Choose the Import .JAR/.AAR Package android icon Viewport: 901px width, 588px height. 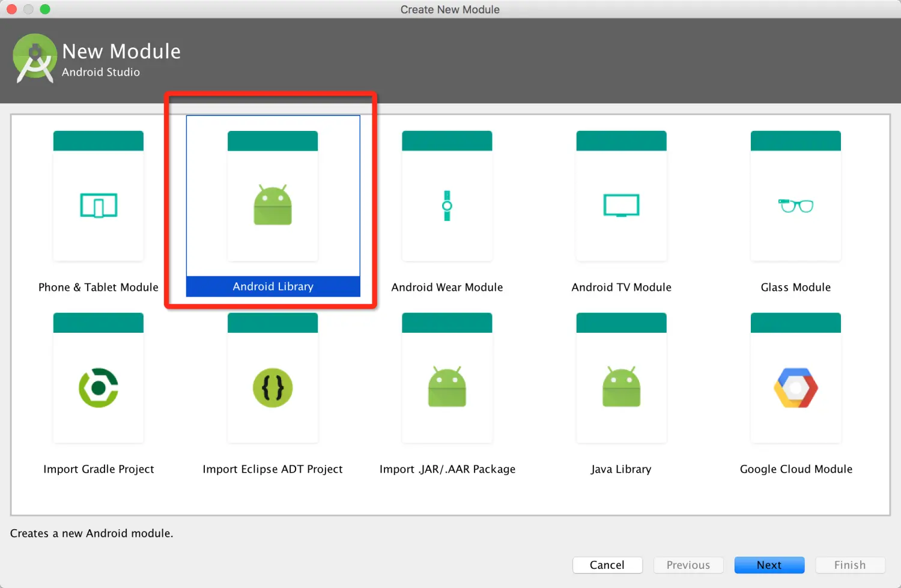[447, 387]
